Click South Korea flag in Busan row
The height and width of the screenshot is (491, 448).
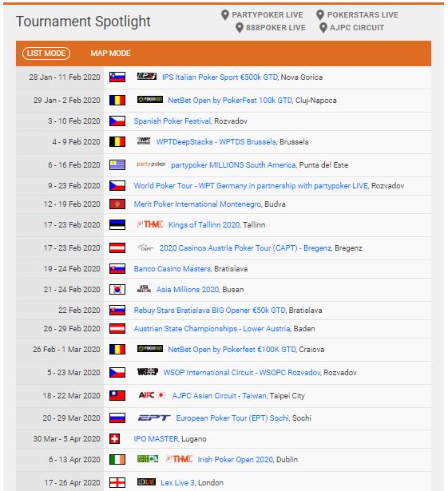click(x=117, y=289)
